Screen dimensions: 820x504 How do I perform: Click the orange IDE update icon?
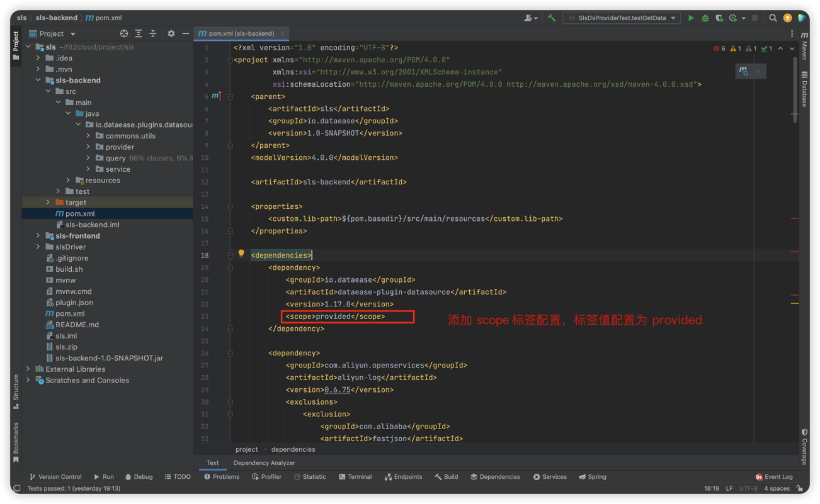tap(787, 18)
